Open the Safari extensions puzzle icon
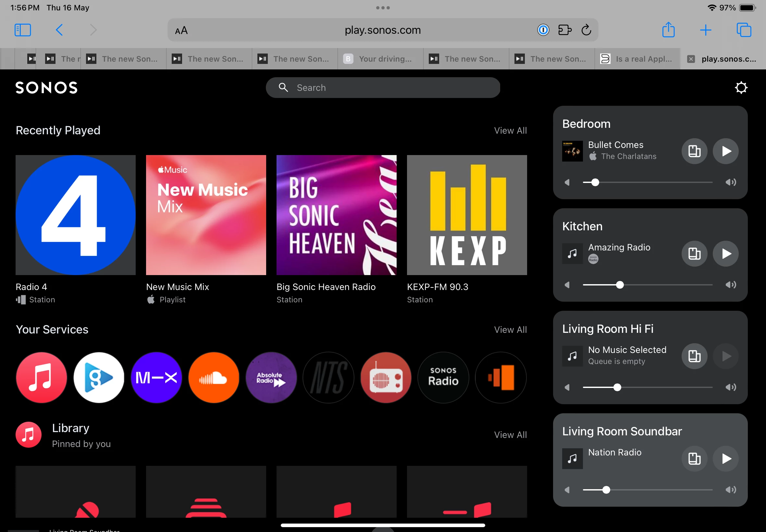 565,30
